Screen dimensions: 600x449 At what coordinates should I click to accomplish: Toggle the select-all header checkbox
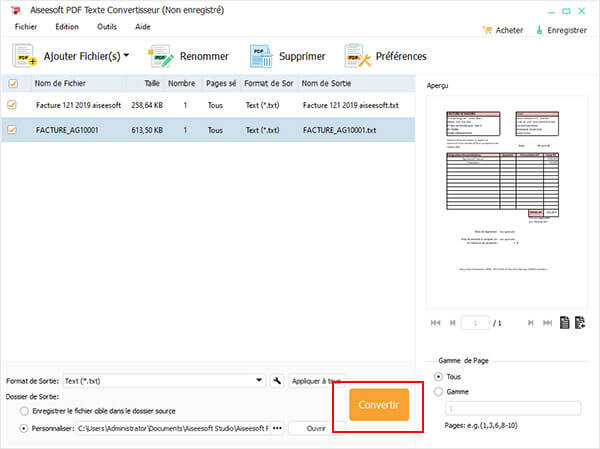[x=13, y=83]
